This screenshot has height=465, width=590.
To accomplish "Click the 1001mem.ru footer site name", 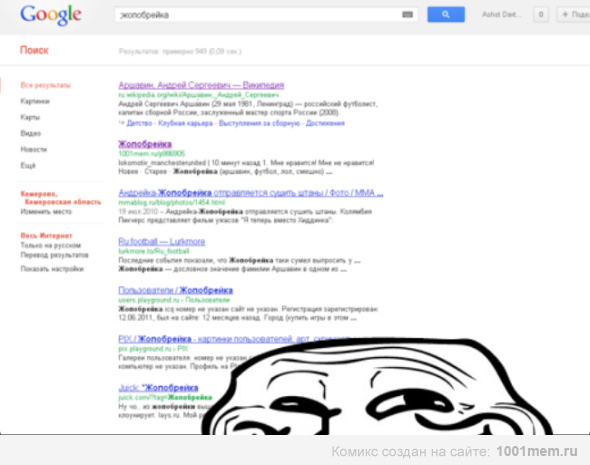I will click(x=537, y=451).
